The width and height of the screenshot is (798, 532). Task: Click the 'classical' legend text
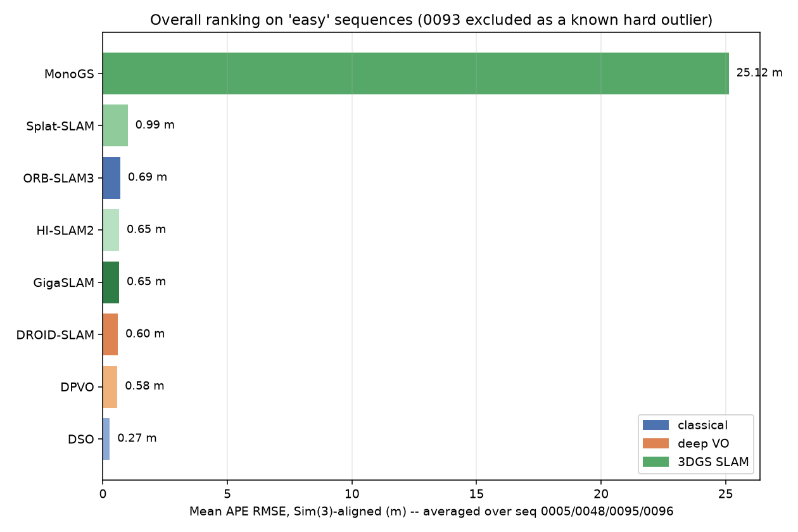702,426
